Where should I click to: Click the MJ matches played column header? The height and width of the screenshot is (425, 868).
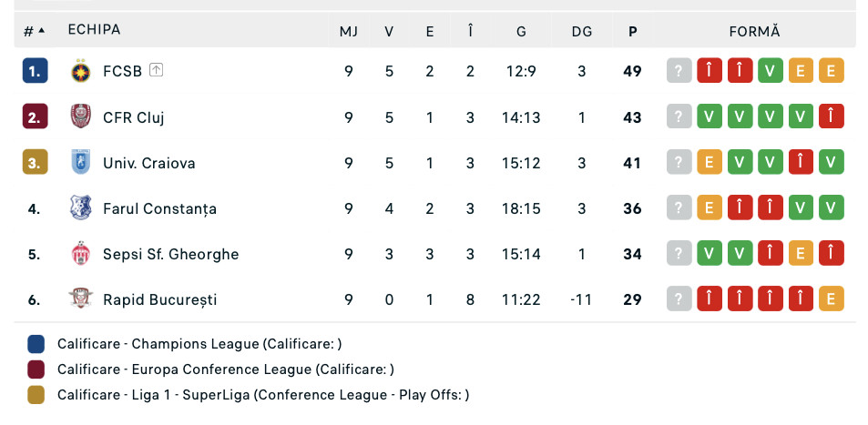(x=348, y=31)
